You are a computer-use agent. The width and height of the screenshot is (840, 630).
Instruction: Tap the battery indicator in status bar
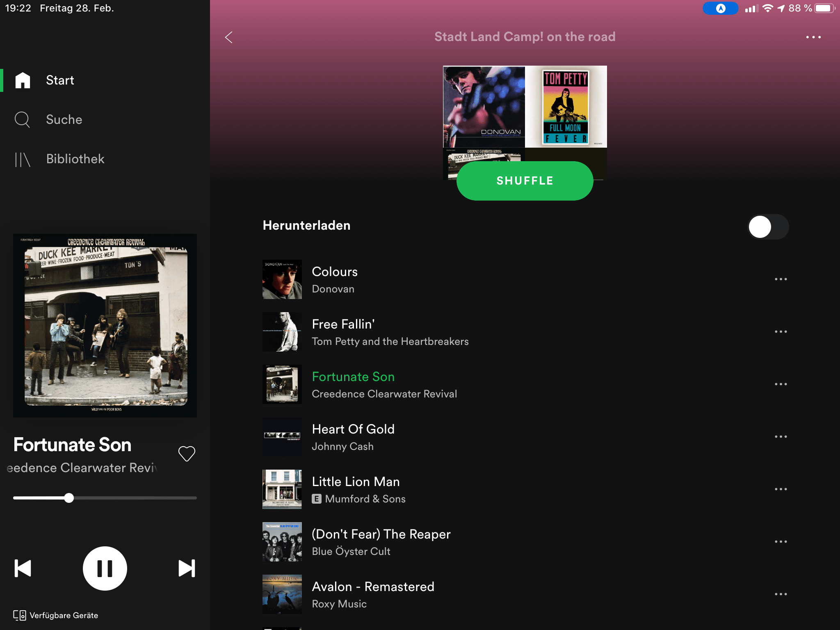(824, 8)
